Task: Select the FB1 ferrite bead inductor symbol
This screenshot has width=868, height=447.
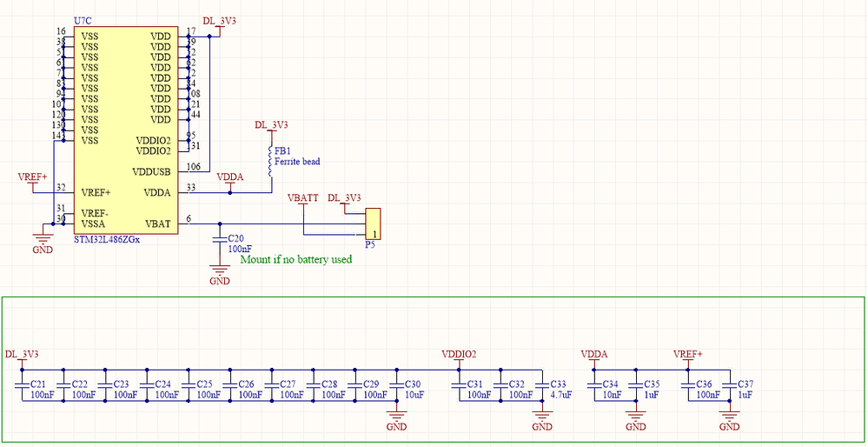Action: pos(271,162)
